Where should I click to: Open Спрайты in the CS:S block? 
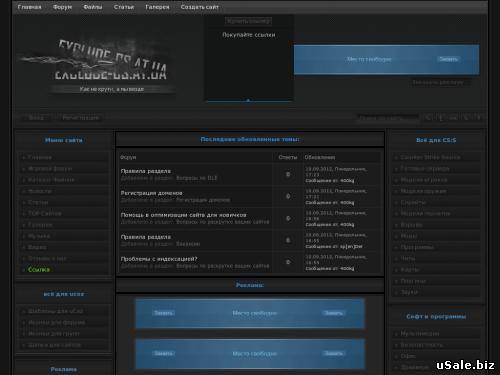[413, 202]
